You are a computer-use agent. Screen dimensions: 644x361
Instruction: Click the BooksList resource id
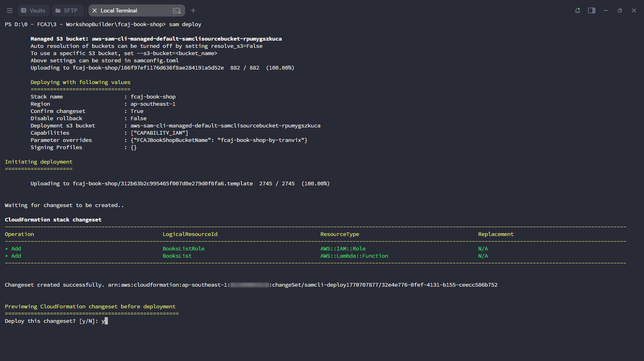tap(177, 256)
